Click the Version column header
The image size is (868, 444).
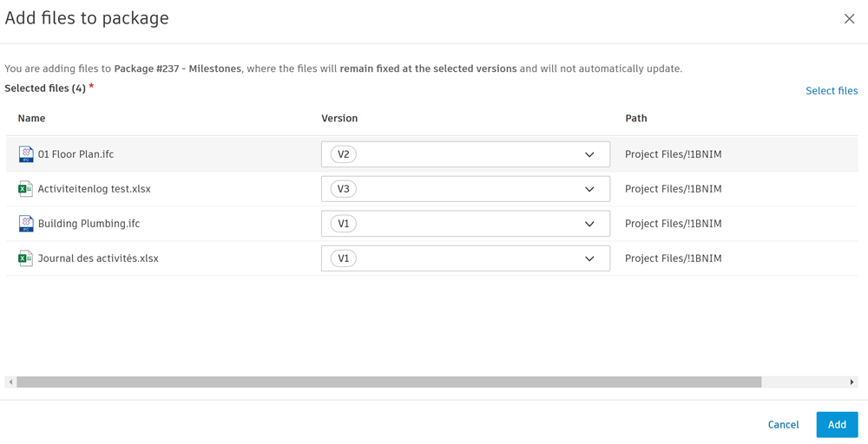click(339, 118)
